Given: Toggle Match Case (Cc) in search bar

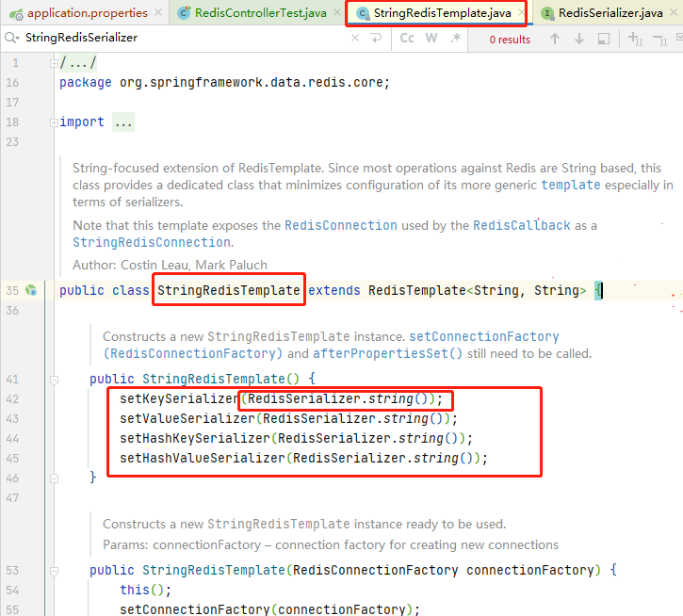Looking at the screenshot, I should tap(407, 39).
